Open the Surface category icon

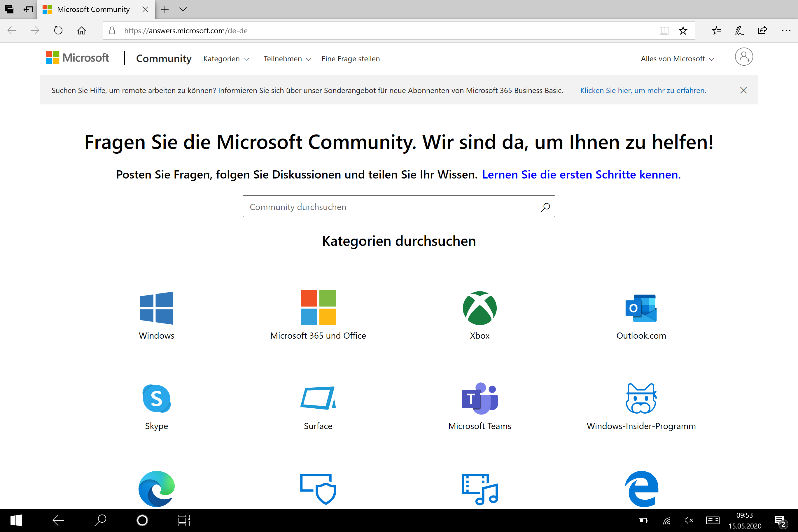tap(318, 398)
